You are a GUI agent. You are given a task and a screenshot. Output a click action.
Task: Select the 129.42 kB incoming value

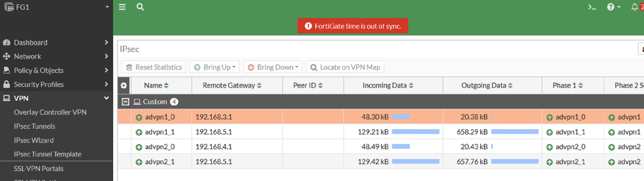coord(373,162)
